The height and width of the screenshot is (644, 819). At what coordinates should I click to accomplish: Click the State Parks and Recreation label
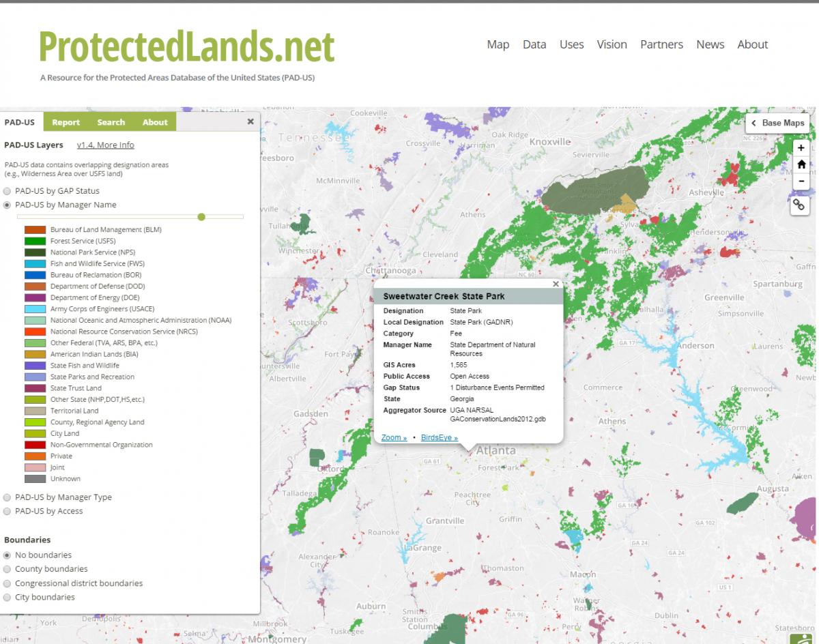point(92,377)
